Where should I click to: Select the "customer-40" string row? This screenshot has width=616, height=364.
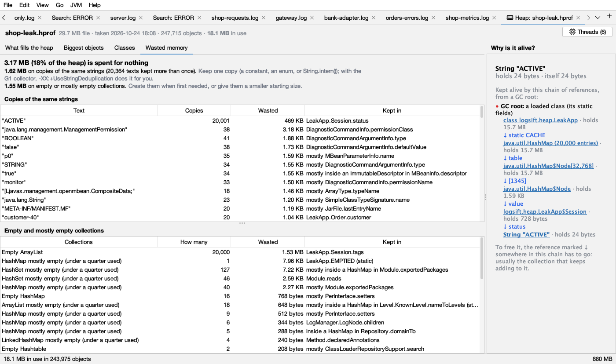[240, 217]
